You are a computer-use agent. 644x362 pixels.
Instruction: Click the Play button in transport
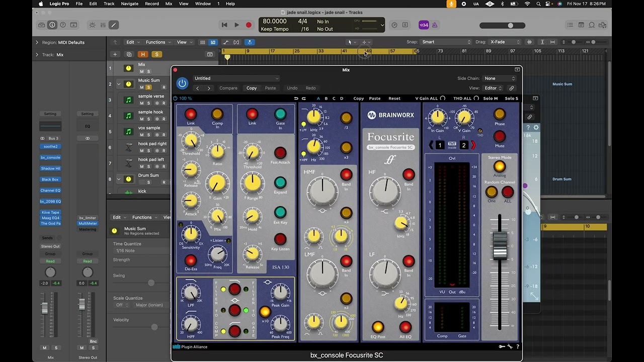(x=236, y=25)
